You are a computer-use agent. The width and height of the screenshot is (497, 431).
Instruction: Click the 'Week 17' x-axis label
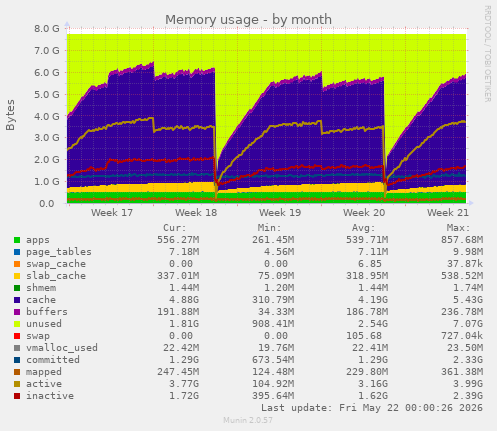click(112, 213)
